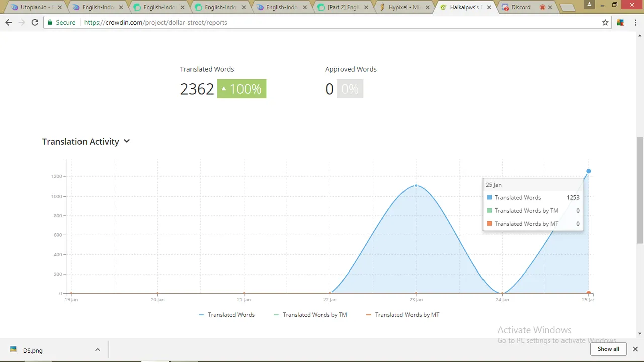
Task: Click the 20 Jan axis label
Action: [x=157, y=300]
